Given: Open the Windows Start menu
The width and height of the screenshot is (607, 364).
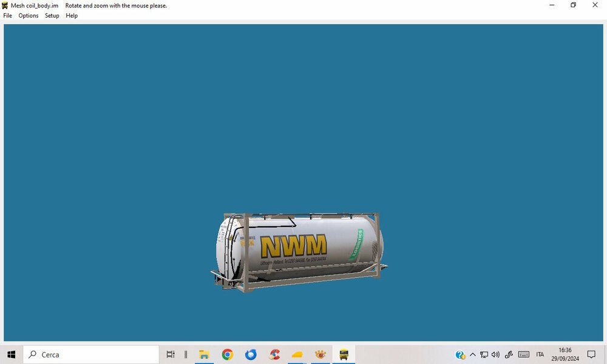Looking at the screenshot, I should (x=11, y=354).
